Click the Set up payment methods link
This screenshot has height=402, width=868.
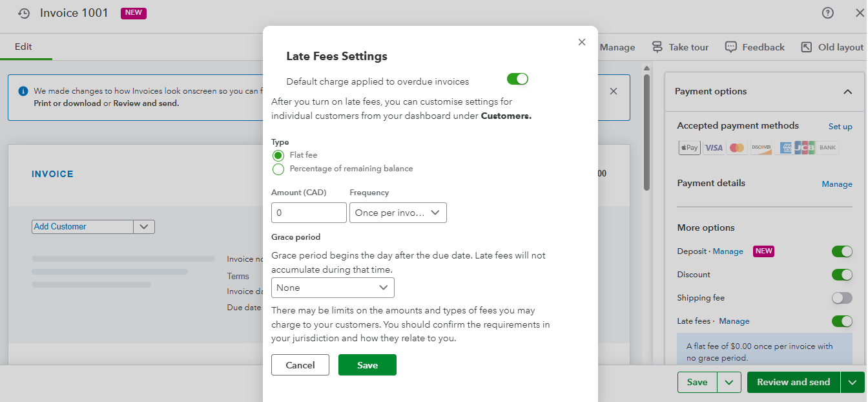pos(840,127)
